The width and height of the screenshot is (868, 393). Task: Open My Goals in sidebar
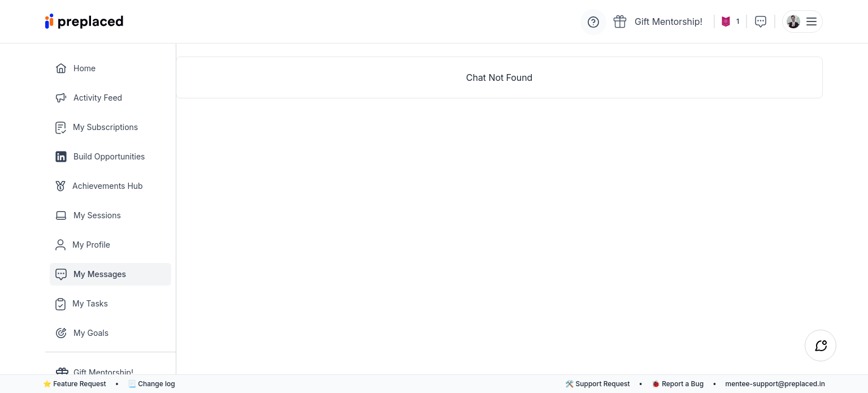[x=90, y=333]
